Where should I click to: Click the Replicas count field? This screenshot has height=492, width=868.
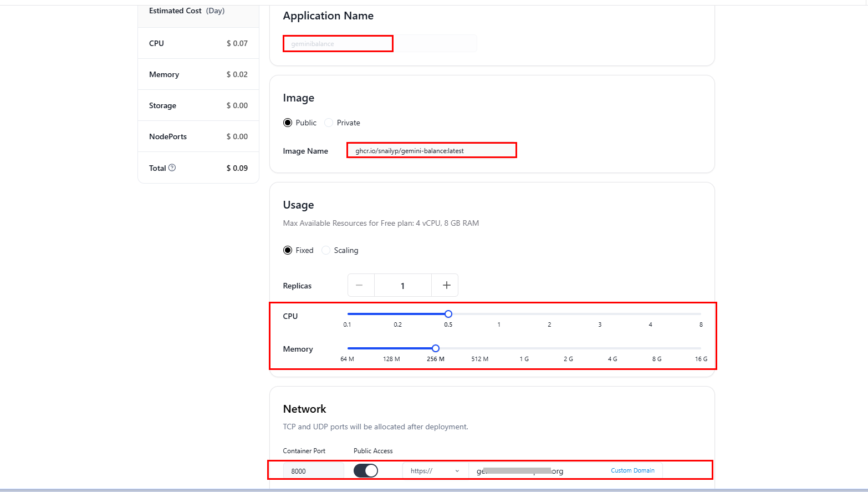(x=403, y=285)
